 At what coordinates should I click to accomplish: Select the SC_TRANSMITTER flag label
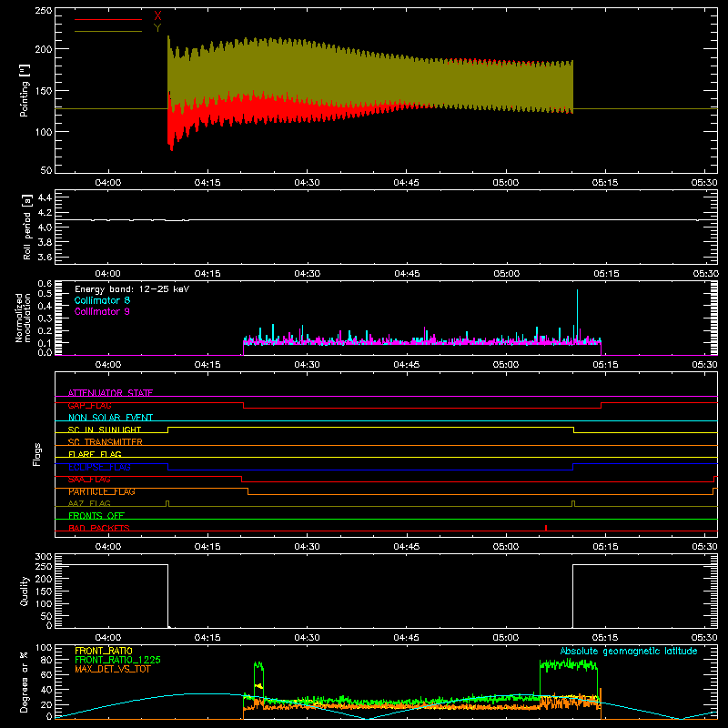coord(106,442)
